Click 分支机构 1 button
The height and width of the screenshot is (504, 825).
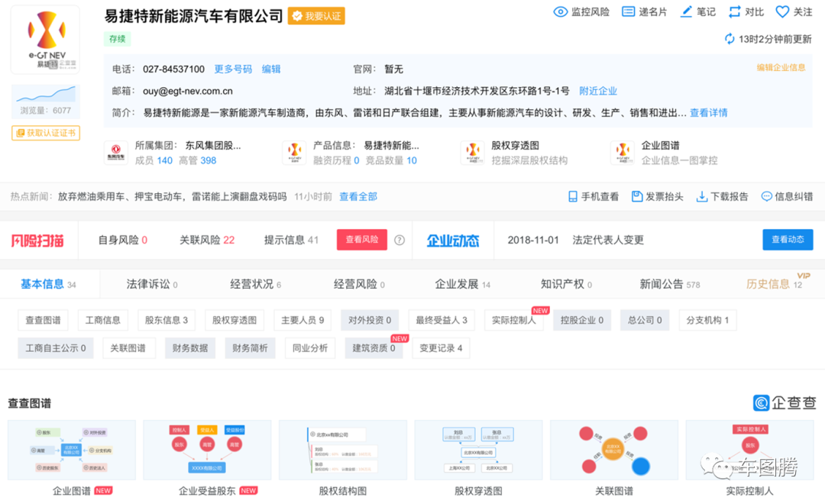click(x=707, y=320)
